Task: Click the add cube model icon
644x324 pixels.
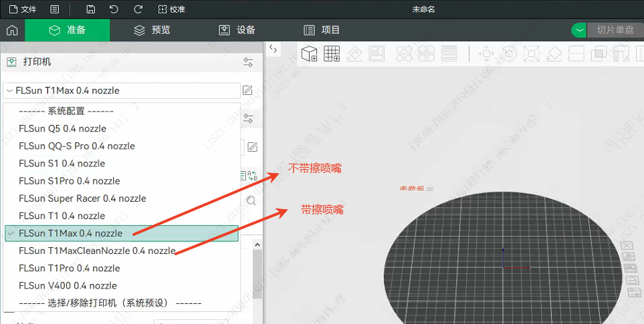Action: coord(309,54)
